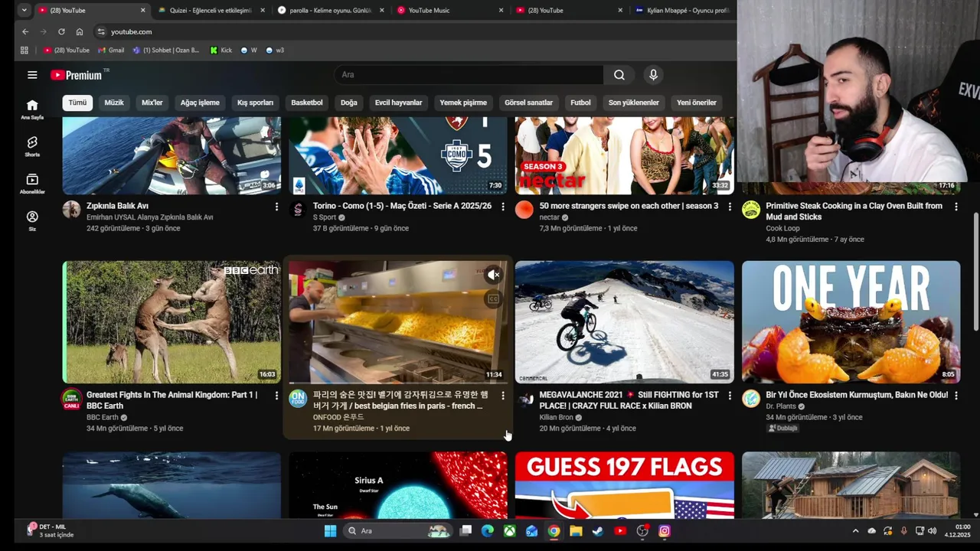
Task: Open options for Bir Yıl Önce Ekosistem video
Action: [x=956, y=396]
